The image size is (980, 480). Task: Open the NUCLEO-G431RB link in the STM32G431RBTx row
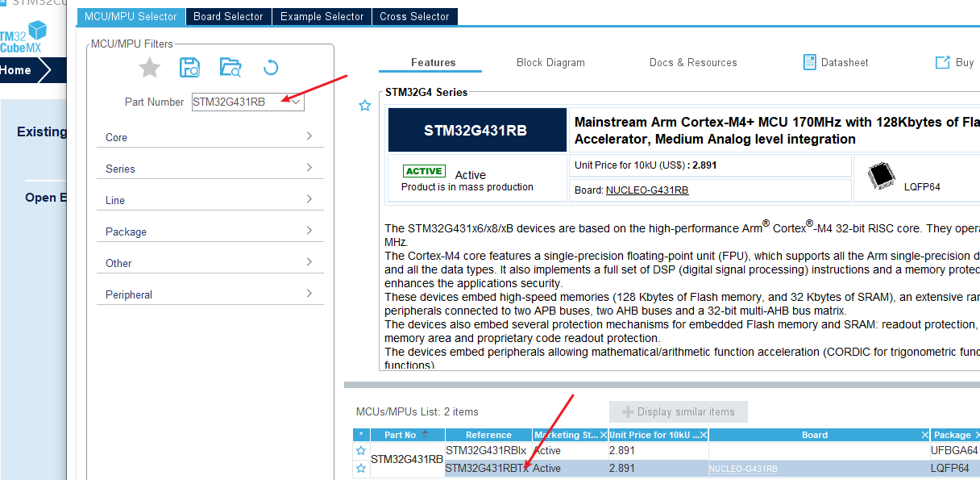(743, 469)
